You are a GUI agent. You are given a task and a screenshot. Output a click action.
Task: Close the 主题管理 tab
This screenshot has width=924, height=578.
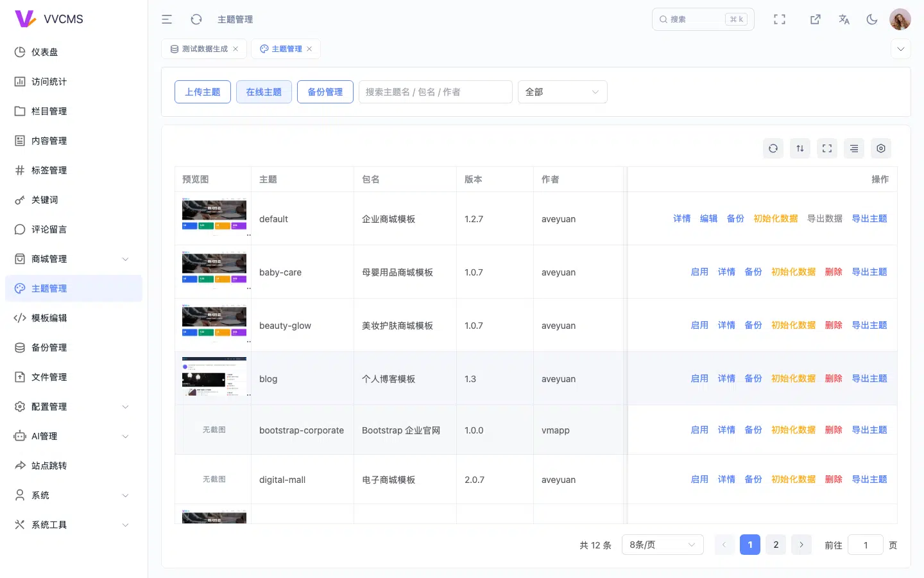click(x=309, y=49)
